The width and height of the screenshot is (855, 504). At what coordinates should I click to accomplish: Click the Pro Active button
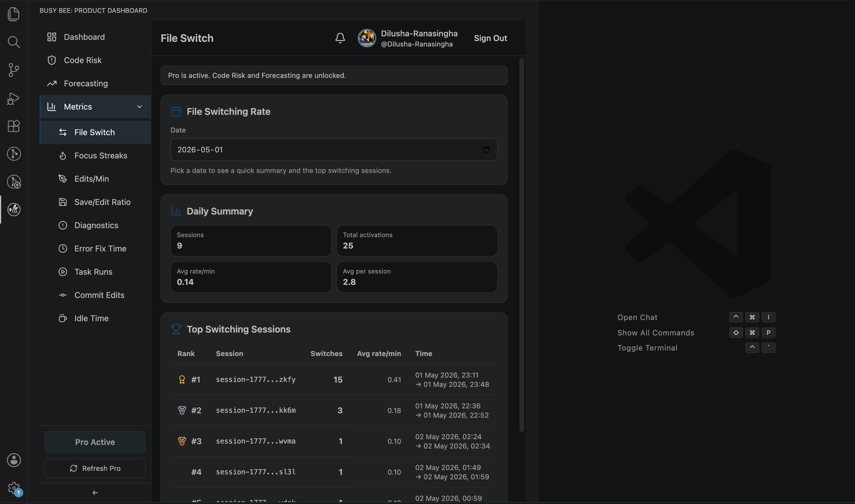(x=95, y=442)
